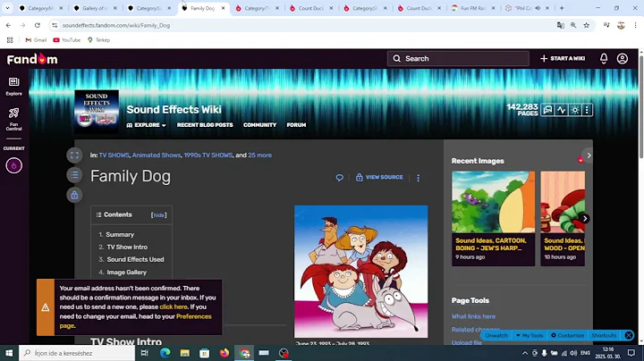Open table of contents side icon
The width and height of the screenshot is (644, 361).
[74, 175]
